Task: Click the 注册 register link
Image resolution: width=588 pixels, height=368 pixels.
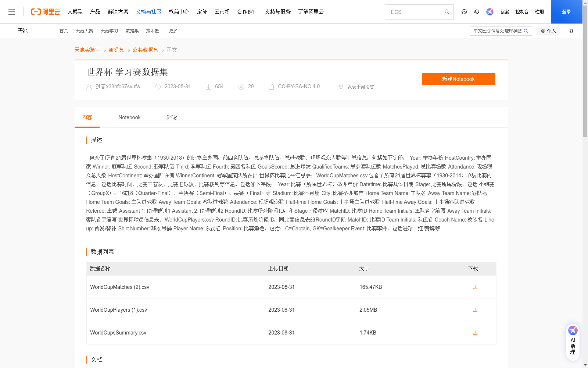Action: pos(539,12)
